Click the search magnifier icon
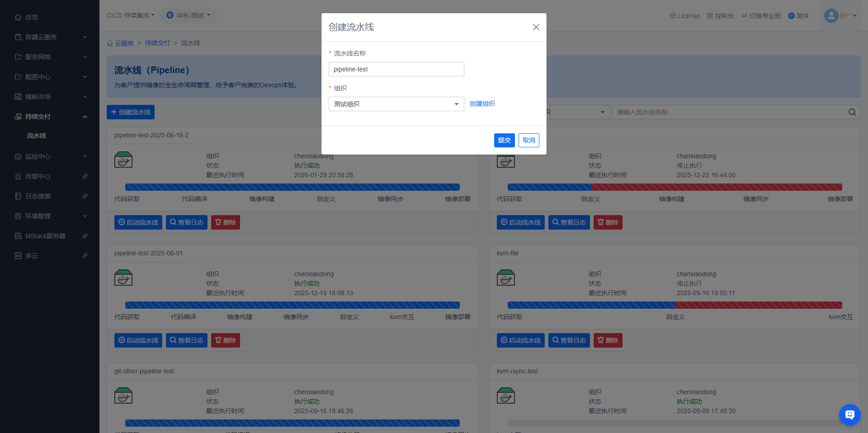The image size is (868, 433). (852, 112)
